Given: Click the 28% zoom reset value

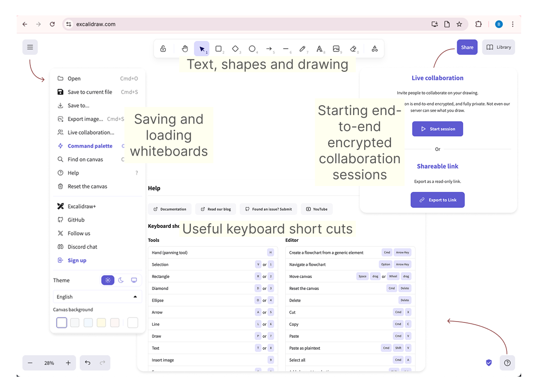Looking at the screenshot, I should point(49,363).
